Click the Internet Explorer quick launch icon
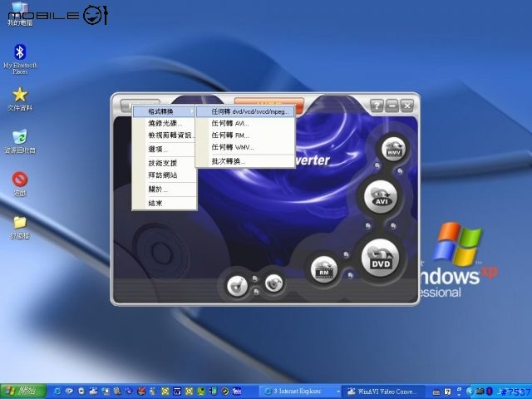The image size is (532, 399). (x=57, y=392)
